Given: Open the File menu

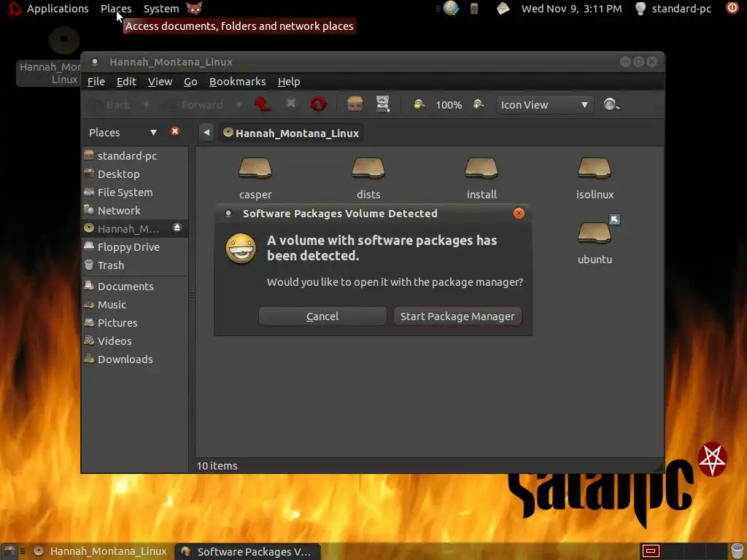Looking at the screenshot, I should tap(96, 82).
